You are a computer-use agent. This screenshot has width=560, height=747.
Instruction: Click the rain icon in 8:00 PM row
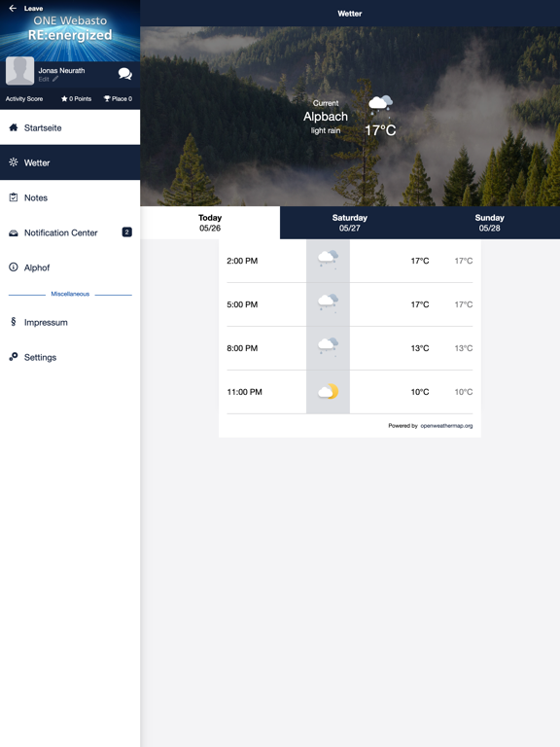click(328, 347)
